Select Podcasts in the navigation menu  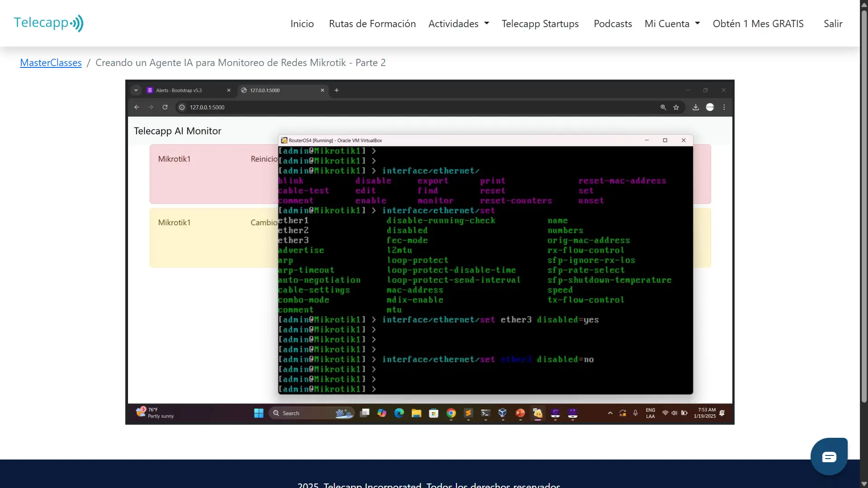[x=612, y=24]
